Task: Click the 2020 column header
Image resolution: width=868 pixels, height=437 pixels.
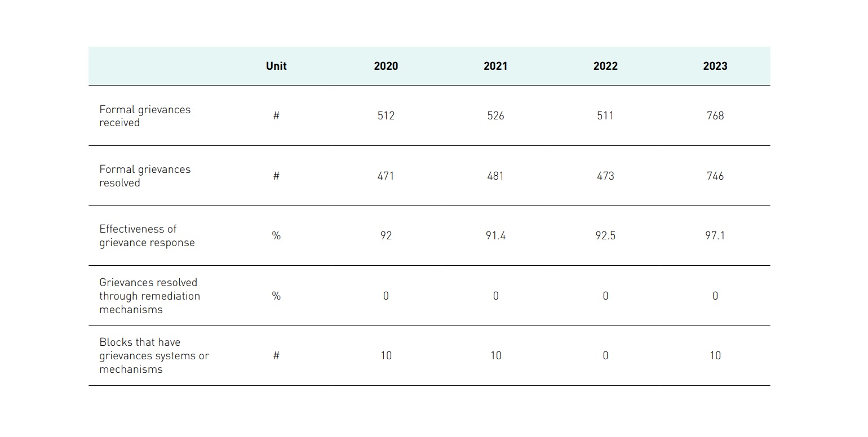Action: pos(386,66)
